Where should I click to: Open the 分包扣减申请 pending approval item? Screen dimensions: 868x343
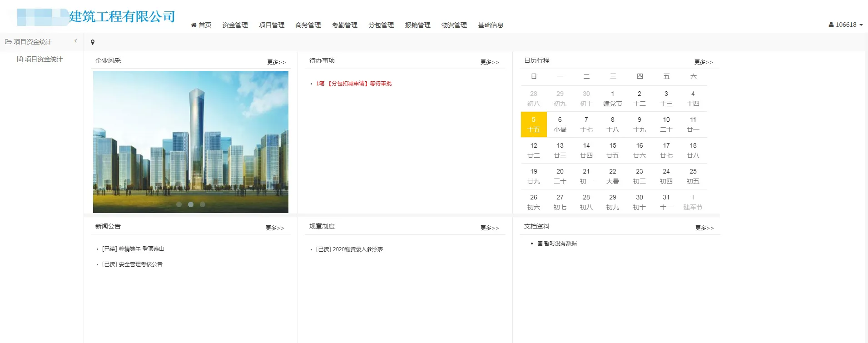(x=354, y=84)
